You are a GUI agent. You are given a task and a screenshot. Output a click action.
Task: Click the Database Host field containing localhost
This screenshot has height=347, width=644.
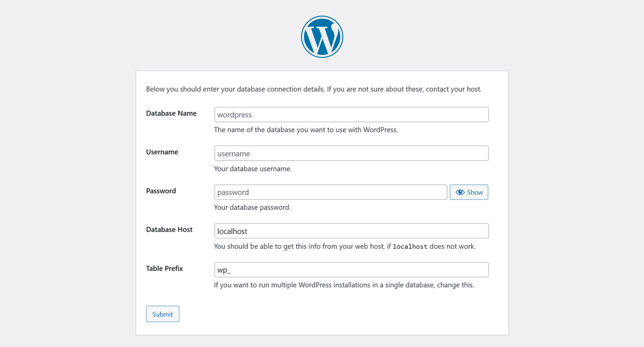click(351, 231)
